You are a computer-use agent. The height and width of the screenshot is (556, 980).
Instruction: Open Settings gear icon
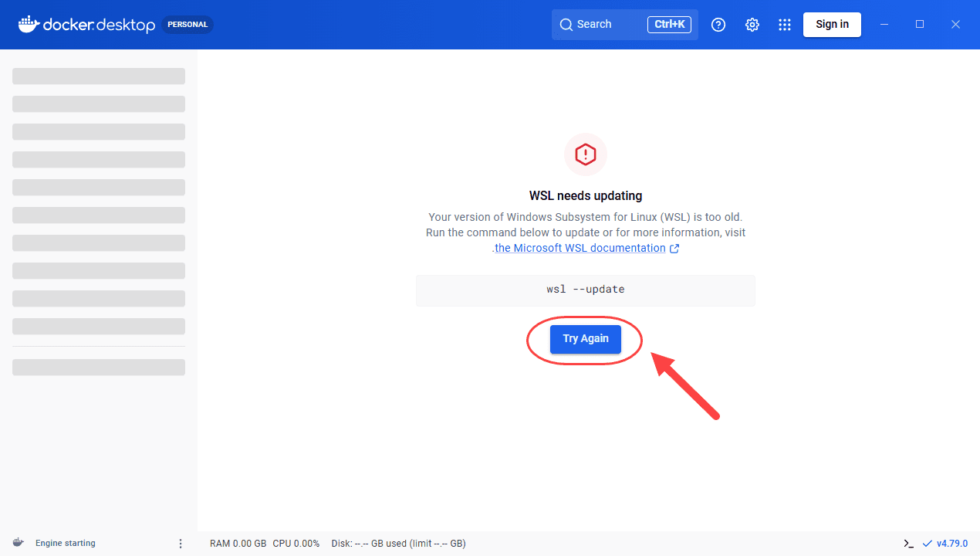tap(752, 25)
